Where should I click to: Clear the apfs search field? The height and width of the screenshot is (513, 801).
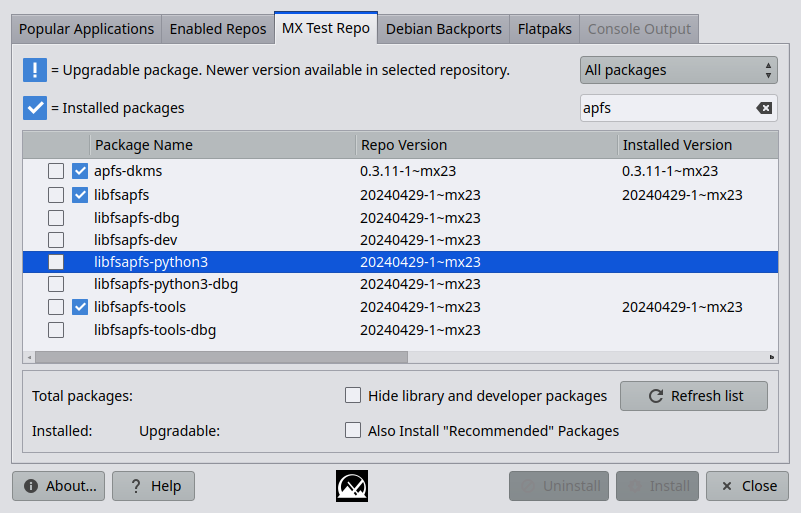pyautogui.click(x=764, y=108)
